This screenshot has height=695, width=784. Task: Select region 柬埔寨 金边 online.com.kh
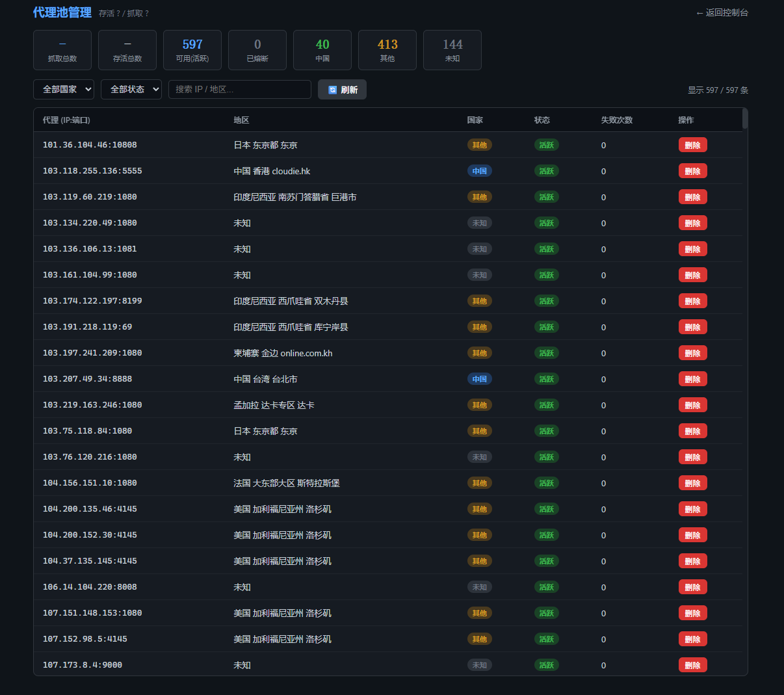283,353
